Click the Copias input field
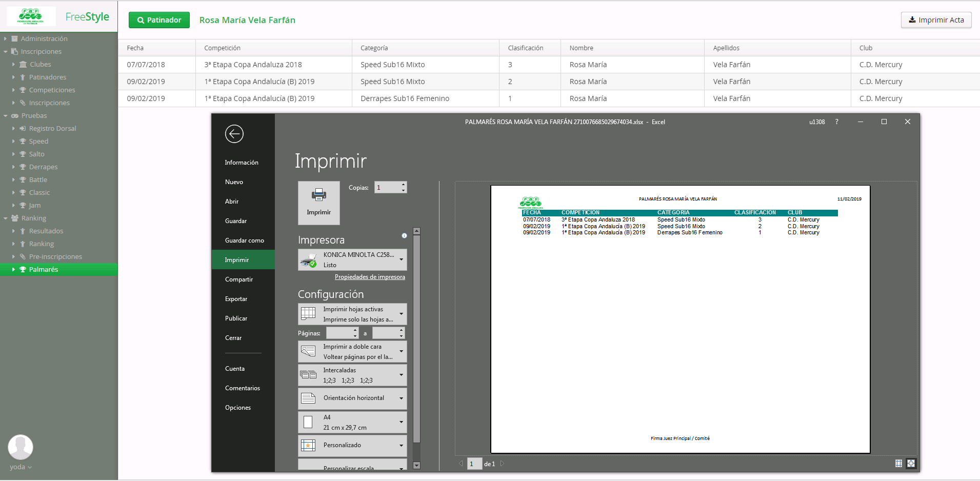The height and width of the screenshot is (481, 980). [387, 188]
